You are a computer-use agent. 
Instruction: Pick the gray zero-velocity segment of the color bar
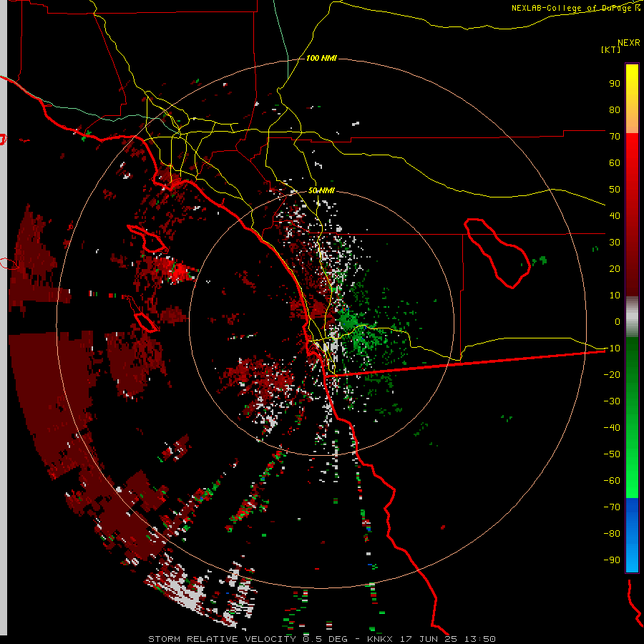pos(632,317)
